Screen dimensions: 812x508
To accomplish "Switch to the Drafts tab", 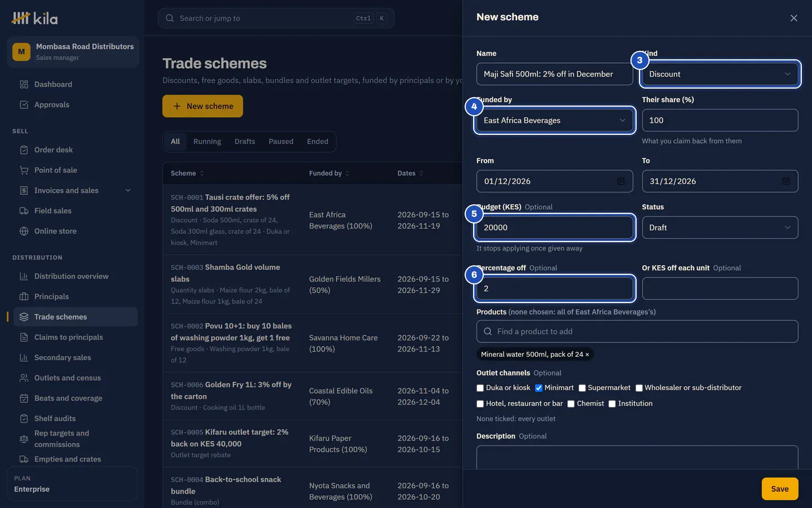I will tap(245, 142).
